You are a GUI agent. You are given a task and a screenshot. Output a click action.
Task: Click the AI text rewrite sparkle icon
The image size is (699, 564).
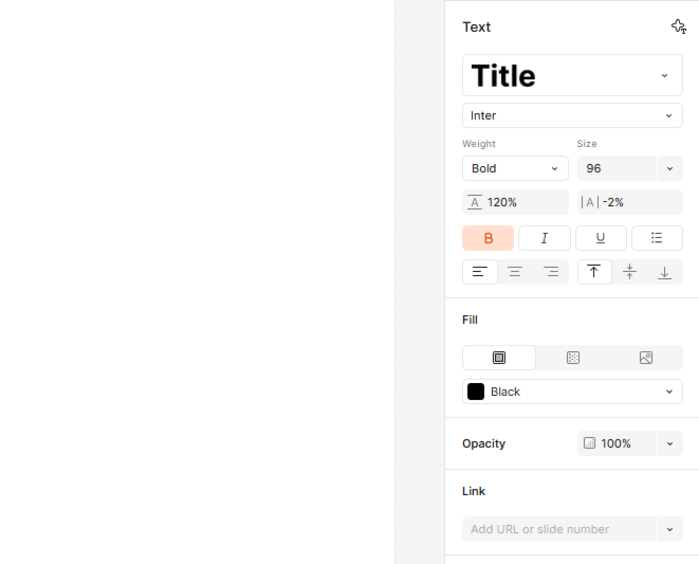click(x=678, y=27)
